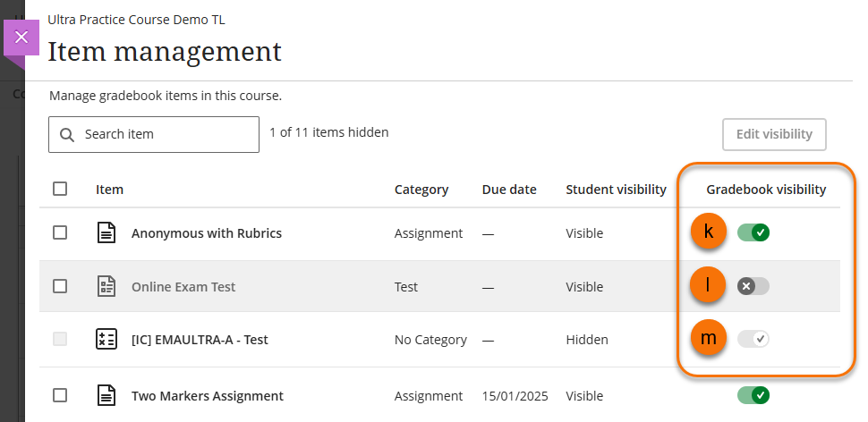
Task: Check the Anonymous with Rubrics checkbox
Action: [x=60, y=232]
